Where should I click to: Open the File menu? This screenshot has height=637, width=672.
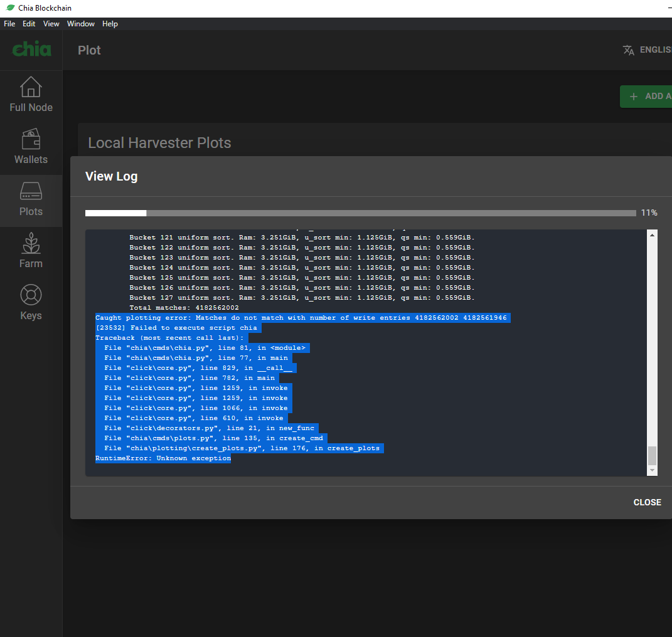click(x=9, y=24)
